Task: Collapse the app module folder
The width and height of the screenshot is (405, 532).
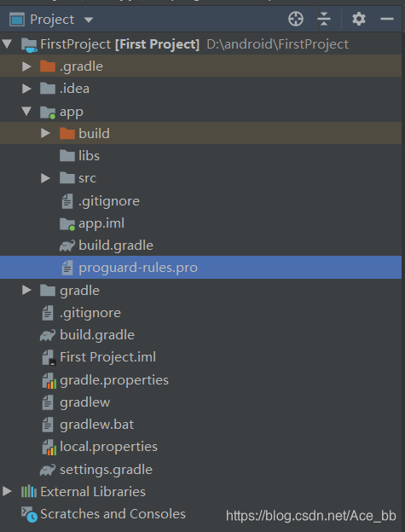Action: coord(26,112)
